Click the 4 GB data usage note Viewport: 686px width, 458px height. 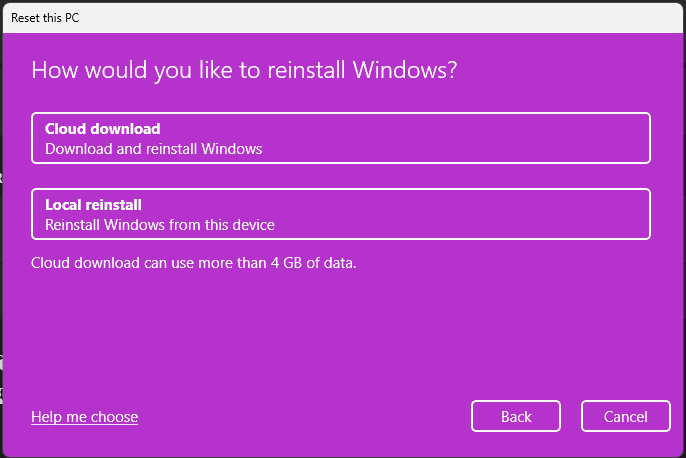click(194, 263)
